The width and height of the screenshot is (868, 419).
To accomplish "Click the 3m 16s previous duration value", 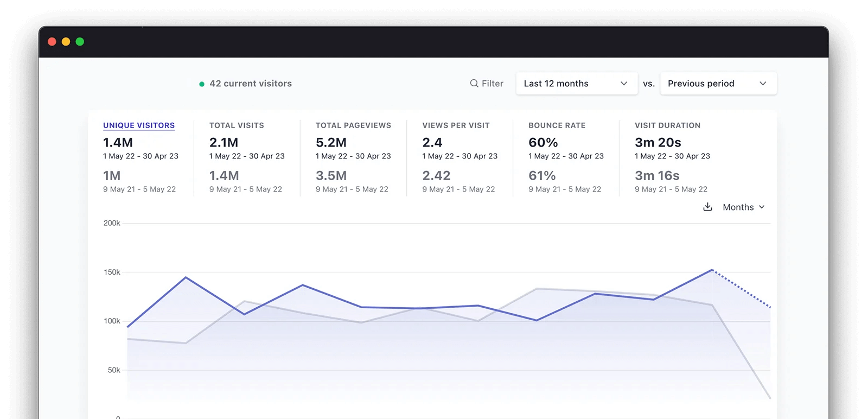I will (657, 175).
